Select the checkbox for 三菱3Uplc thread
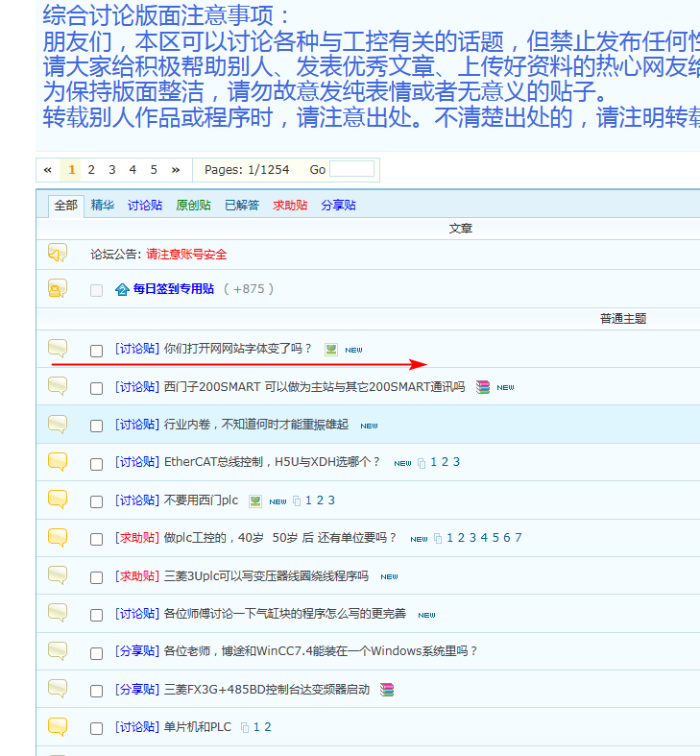 click(96, 577)
